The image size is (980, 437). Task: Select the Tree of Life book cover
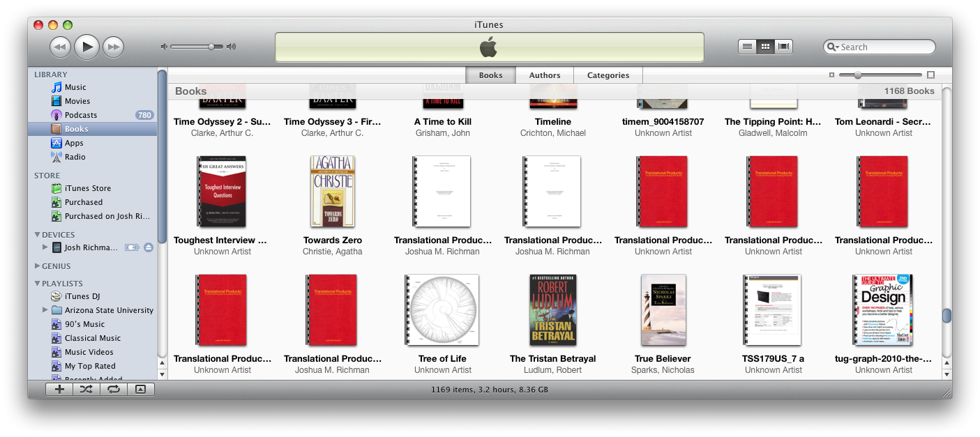(442, 310)
